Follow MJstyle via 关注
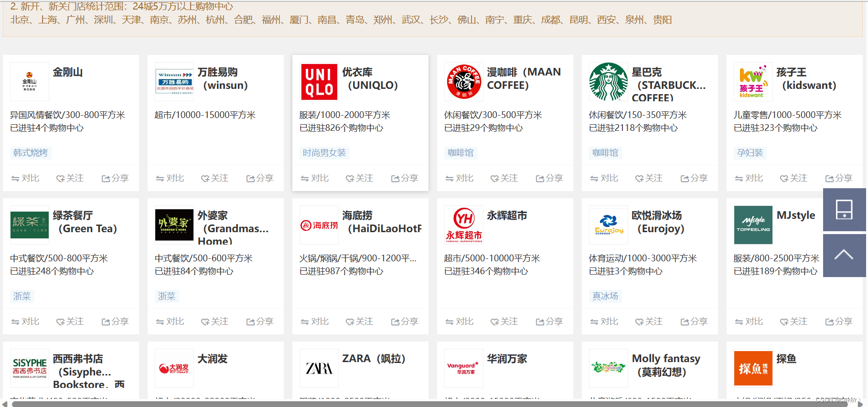This screenshot has height=407, width=868. click(x=793, y=321)
